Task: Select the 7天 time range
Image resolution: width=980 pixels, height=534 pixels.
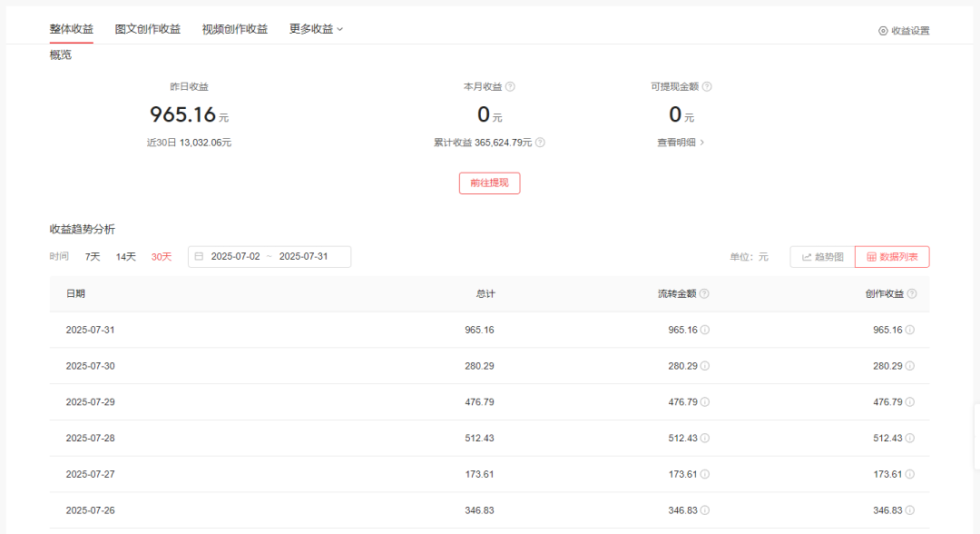Action: pos(93,257)
